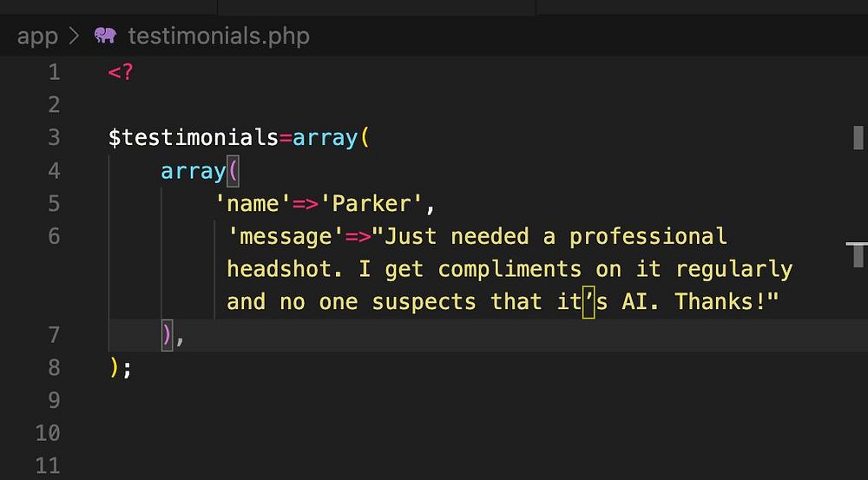Screen dimensions: 868x480
Task: Click the nested array keyword on line 4
Action: tap(193, 171)
